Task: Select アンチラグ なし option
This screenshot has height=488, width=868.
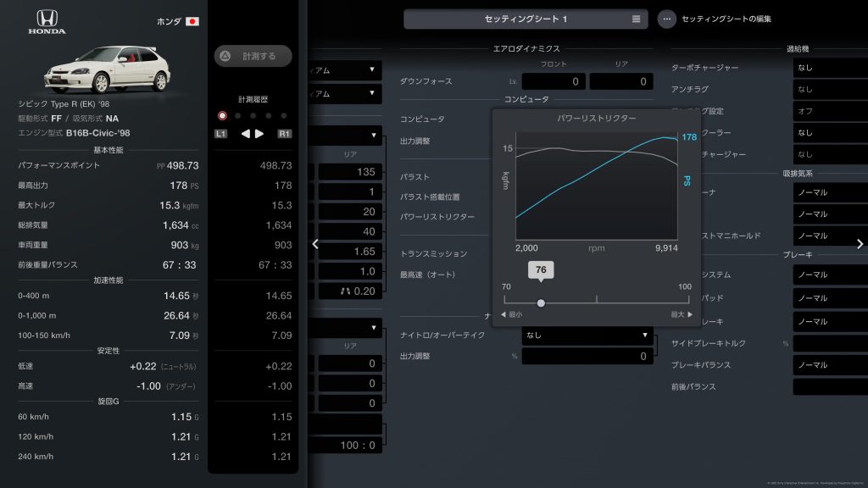Action: [x=831, y=89]
